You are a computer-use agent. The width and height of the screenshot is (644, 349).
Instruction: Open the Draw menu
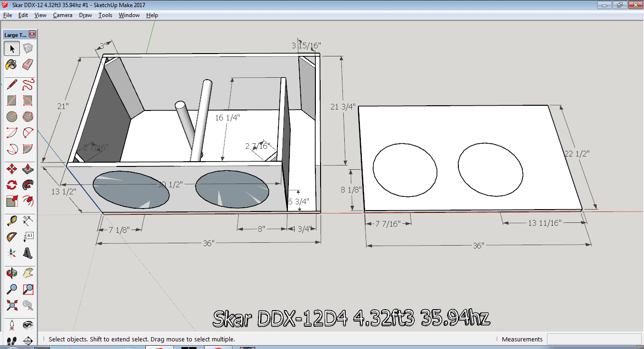(x=86, y=15)
